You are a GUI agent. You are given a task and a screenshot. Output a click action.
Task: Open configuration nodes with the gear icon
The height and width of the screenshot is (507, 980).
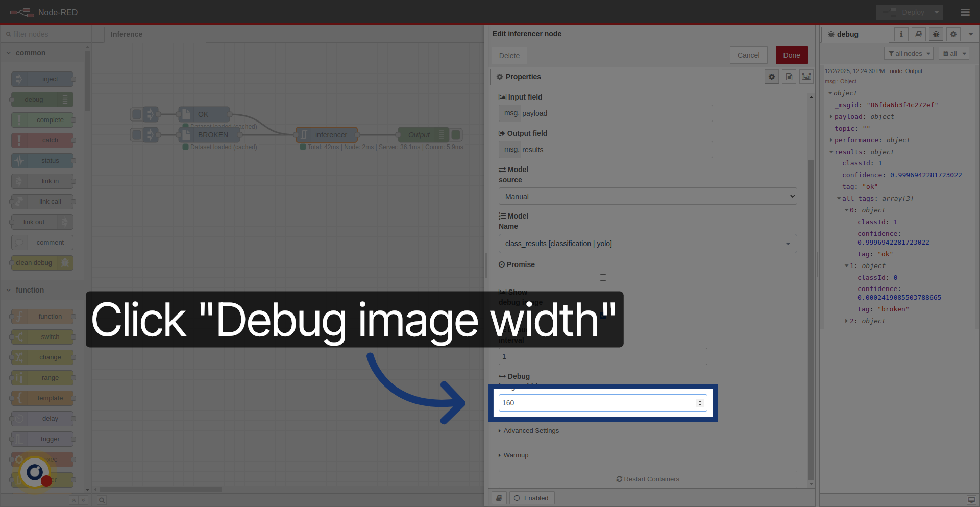click(x=953, y=34)
